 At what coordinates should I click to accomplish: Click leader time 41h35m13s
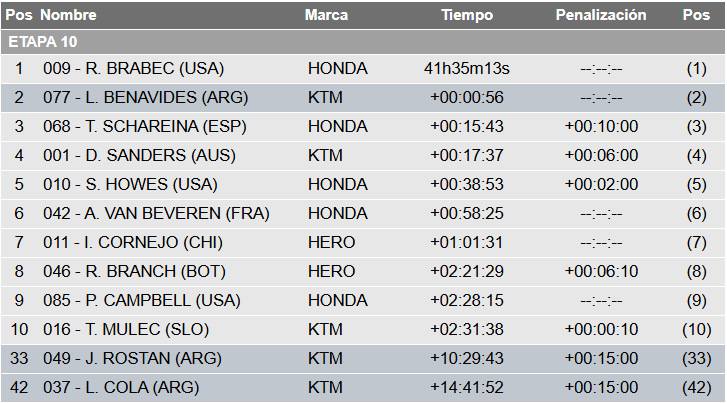467,69
